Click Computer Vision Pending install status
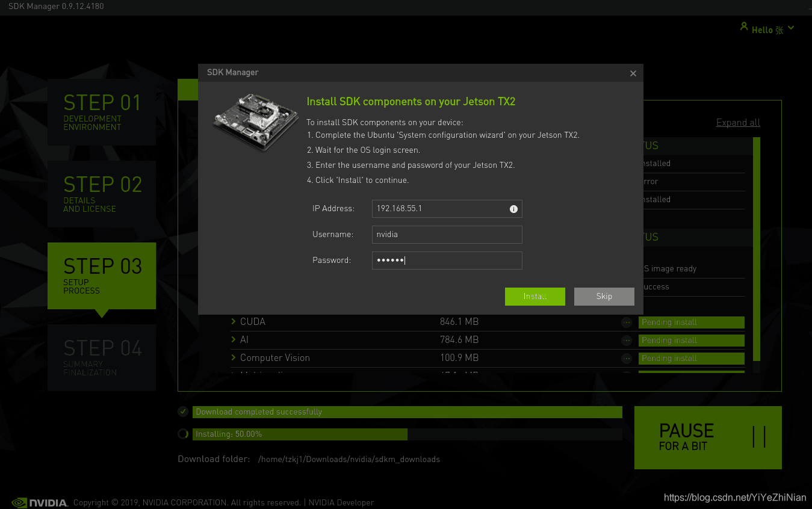 (692, 359)
